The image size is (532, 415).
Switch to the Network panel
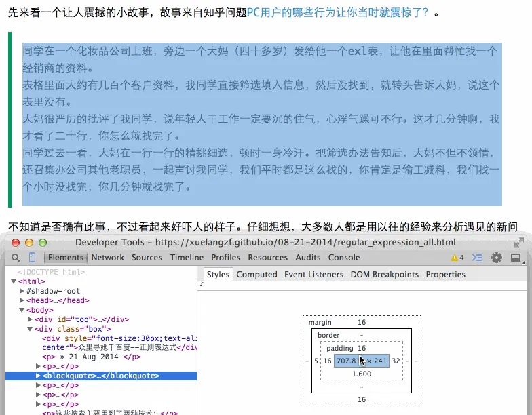pyautogui.click(x=108, y=258)
